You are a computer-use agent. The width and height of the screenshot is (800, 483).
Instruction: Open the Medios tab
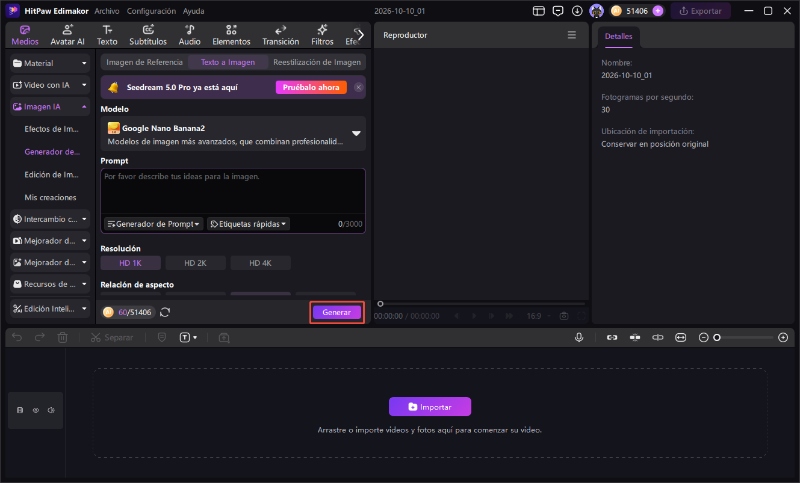24,35
